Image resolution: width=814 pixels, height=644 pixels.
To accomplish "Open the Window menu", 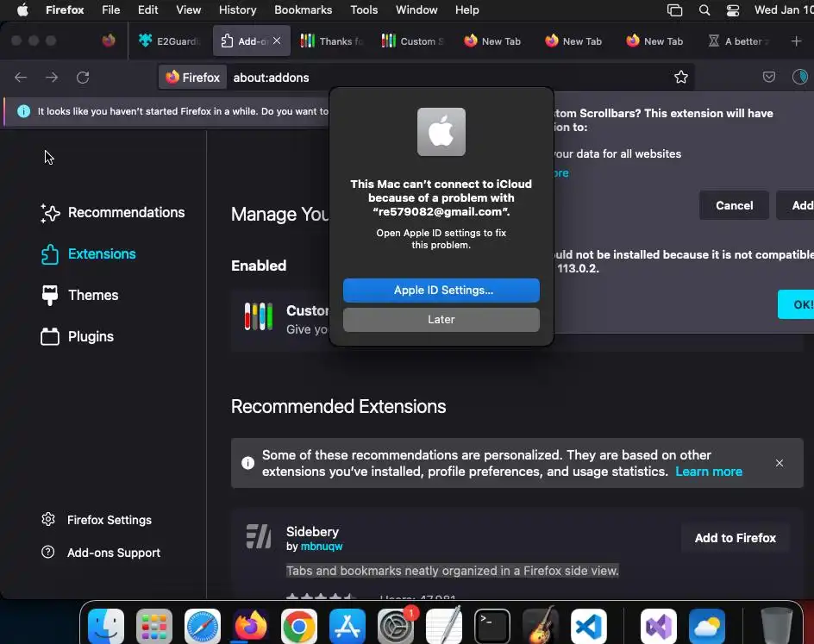I will (x=416, y=9).
